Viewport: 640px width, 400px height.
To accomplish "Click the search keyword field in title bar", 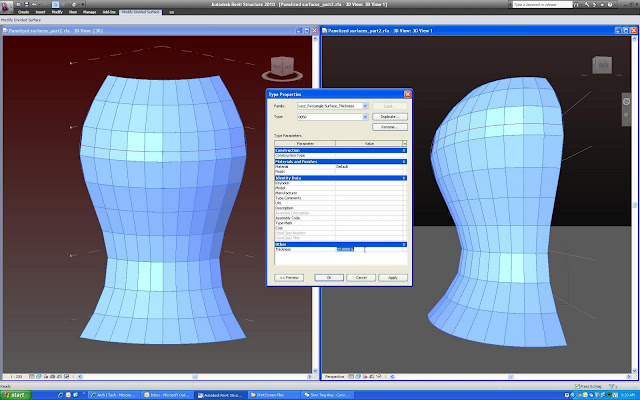I will [542, 4].
